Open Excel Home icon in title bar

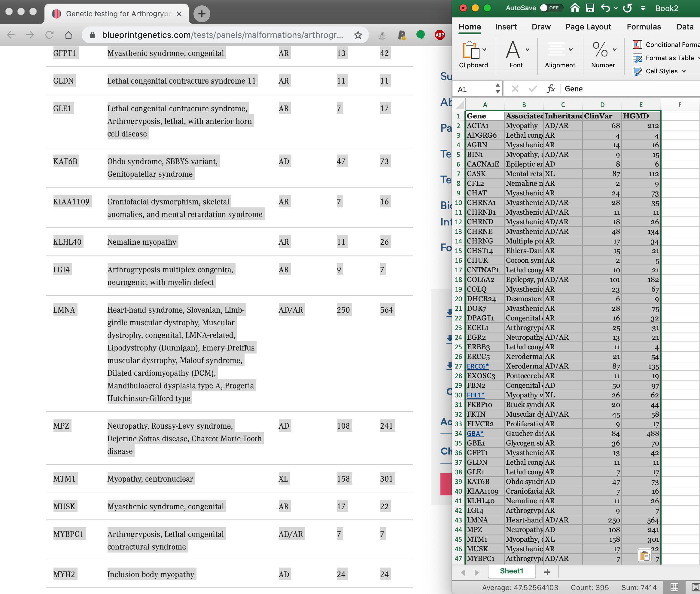(575, 8)
